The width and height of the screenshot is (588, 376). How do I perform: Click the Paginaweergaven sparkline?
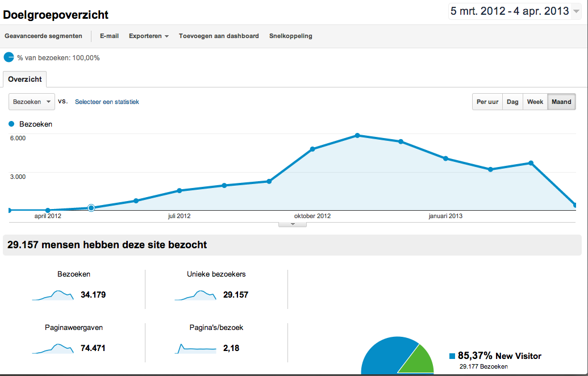tap(53, 348)
